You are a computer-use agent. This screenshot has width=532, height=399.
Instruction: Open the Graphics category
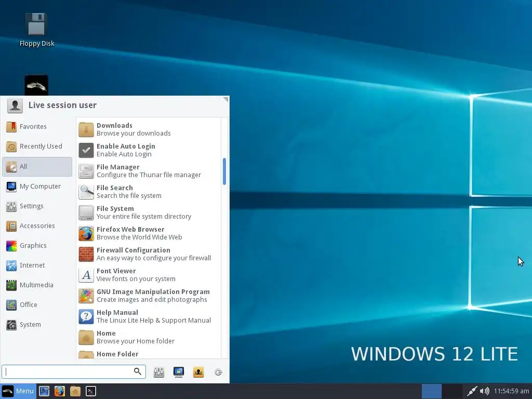pos(37,246)
